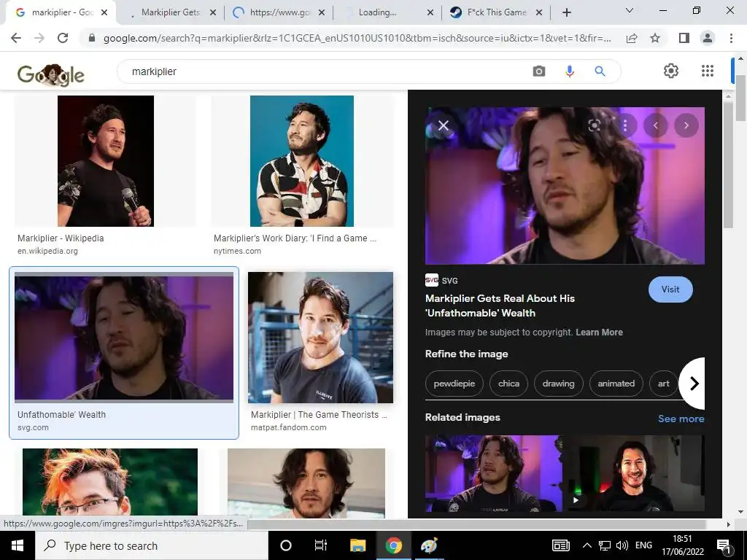Select the art refine chip
The image size is (747, 560).
[664, 384]
